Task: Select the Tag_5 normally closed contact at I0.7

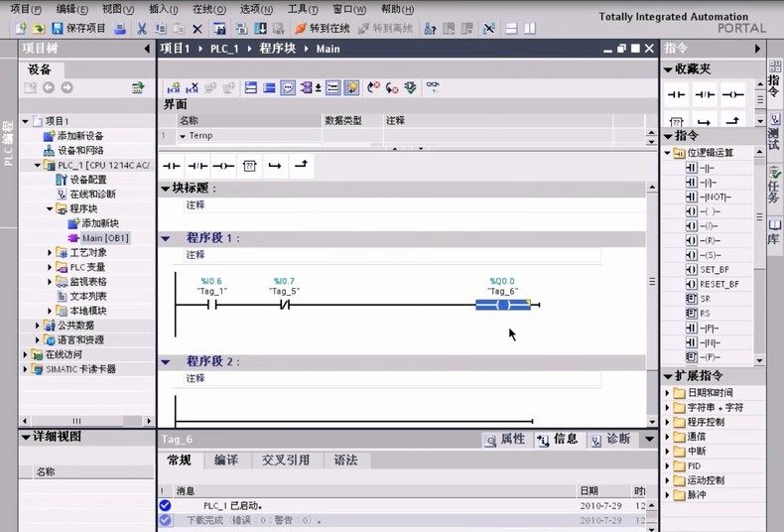Action: tap(285, 305)
